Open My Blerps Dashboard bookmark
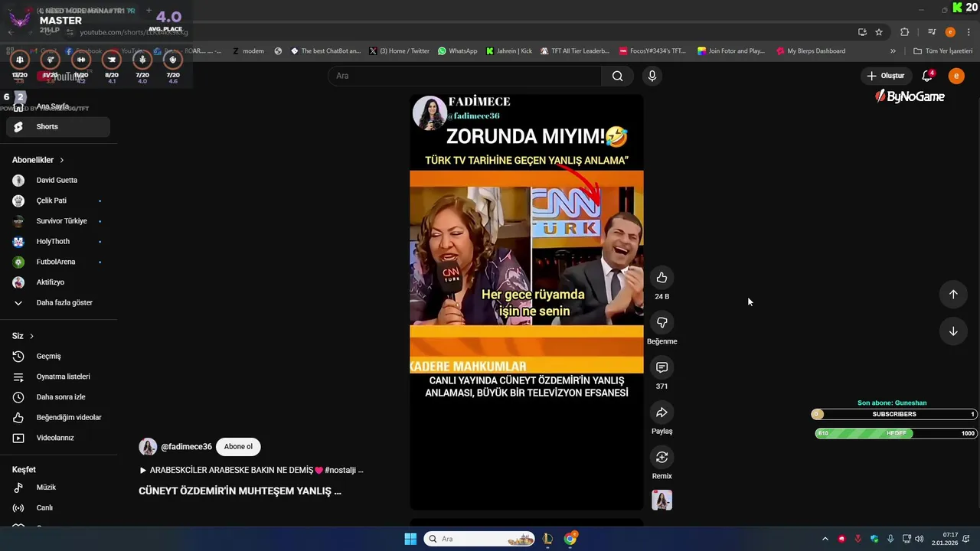This screenshot has width=980, height=551. [811, 51]
